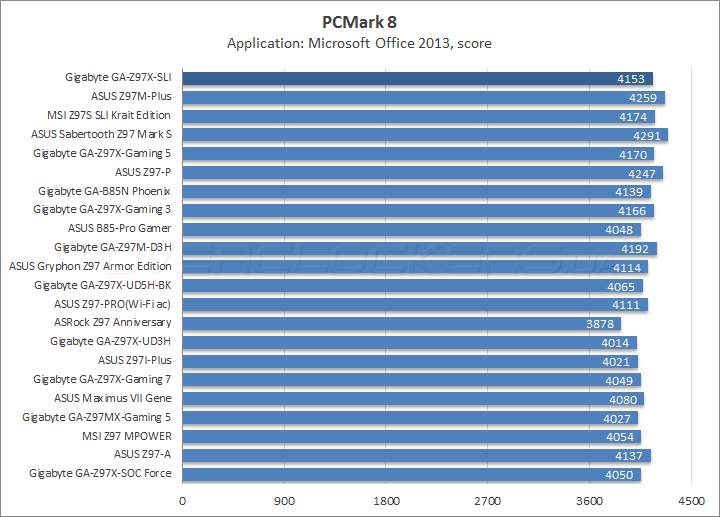Click the 4500 axis tick label

click(x=692, y=501)
